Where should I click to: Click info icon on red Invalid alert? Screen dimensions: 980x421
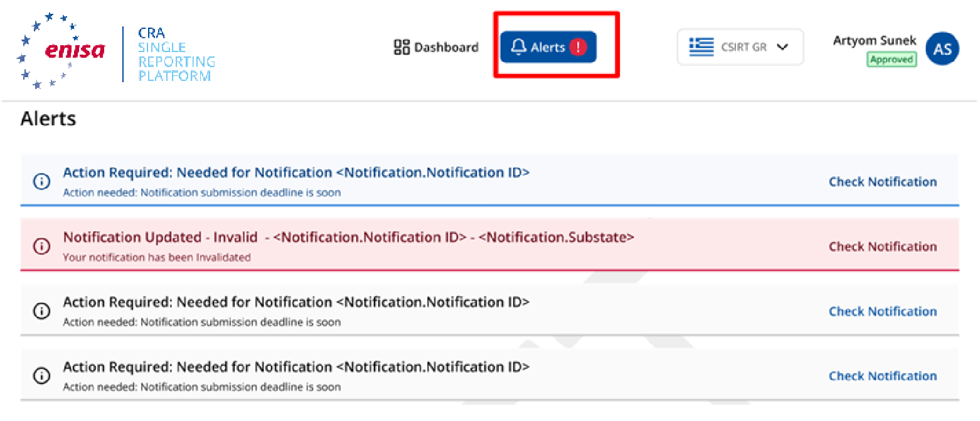(41, 247)
